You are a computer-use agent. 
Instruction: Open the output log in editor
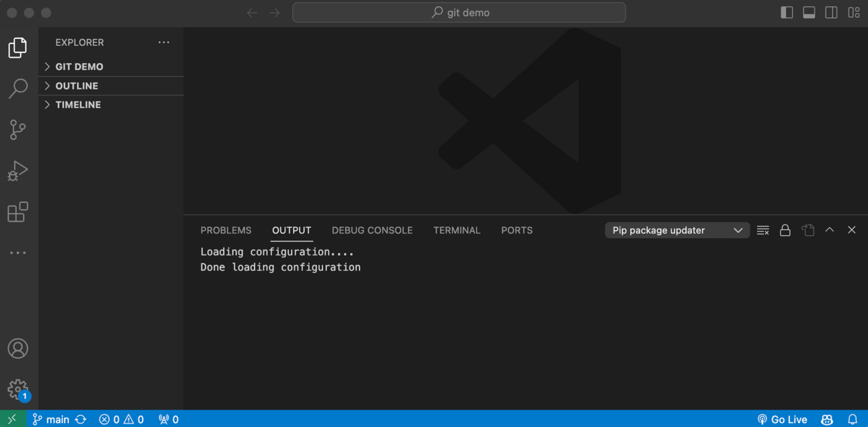(x=808, y=230)
